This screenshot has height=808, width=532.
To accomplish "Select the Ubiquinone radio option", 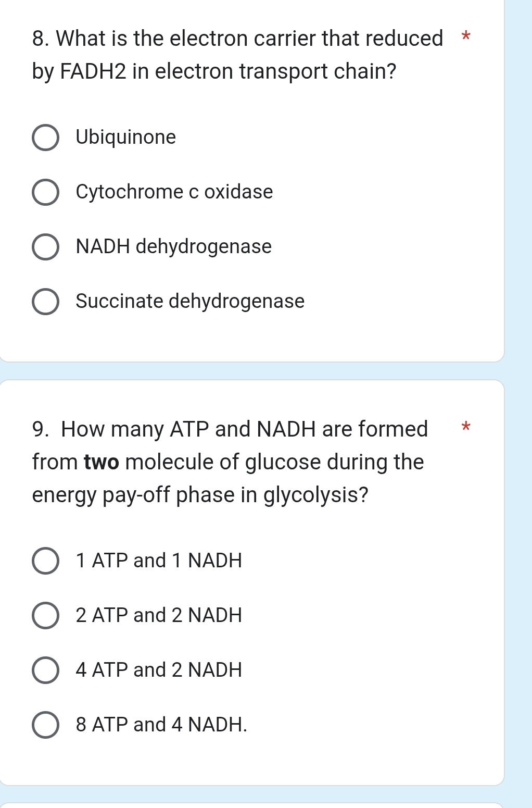I will (46, 137).
